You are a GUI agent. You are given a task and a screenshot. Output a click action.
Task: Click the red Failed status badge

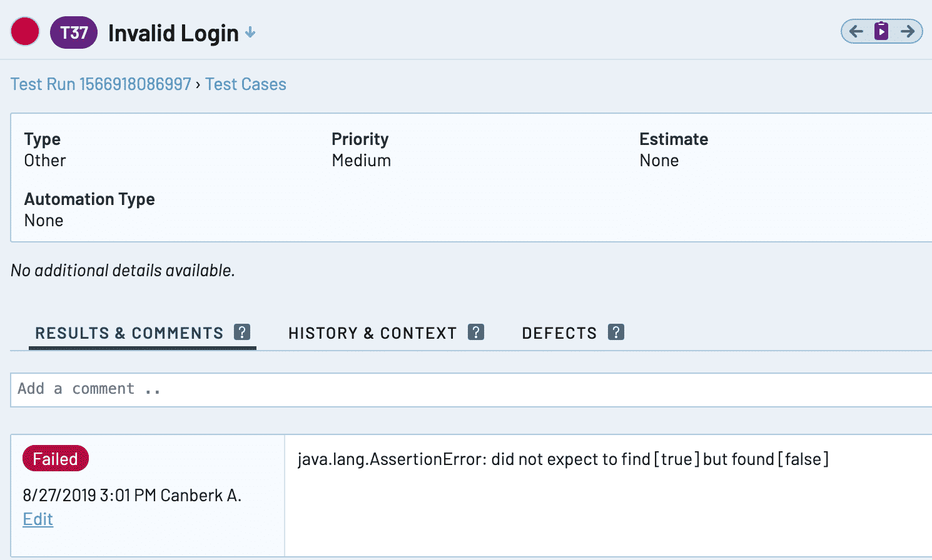56,459
